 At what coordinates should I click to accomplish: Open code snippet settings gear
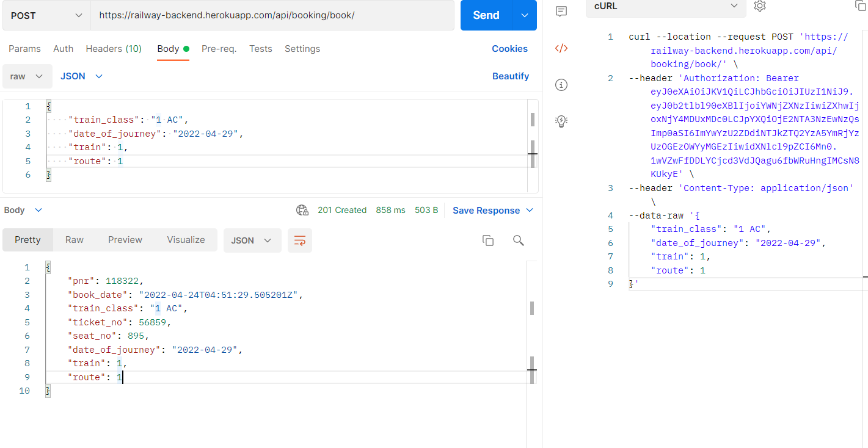[760, 6]
